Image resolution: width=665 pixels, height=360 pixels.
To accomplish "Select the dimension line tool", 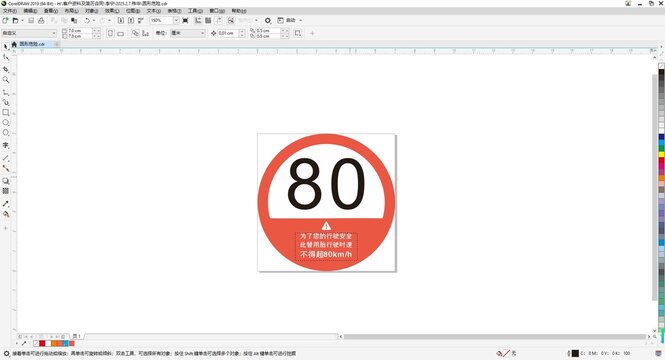I will click(x=6, y=158).
